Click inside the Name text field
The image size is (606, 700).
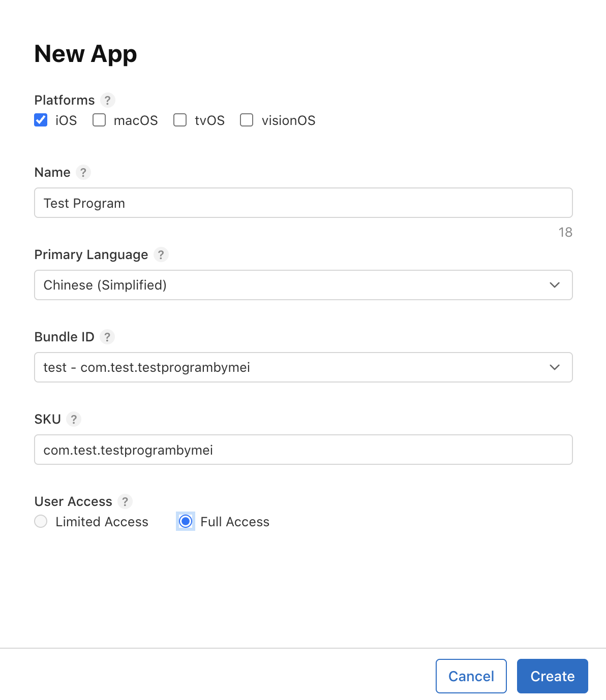[303, 203]
